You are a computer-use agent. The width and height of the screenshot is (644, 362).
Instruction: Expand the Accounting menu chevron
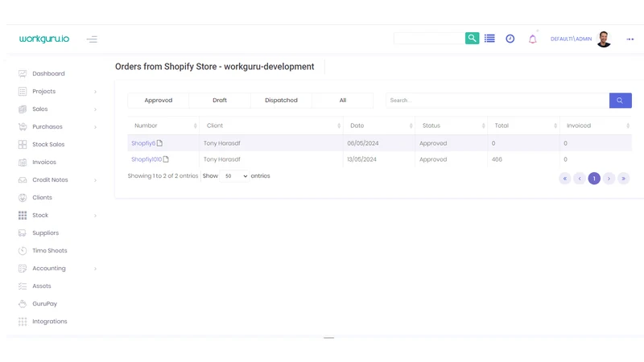[95, 269]
